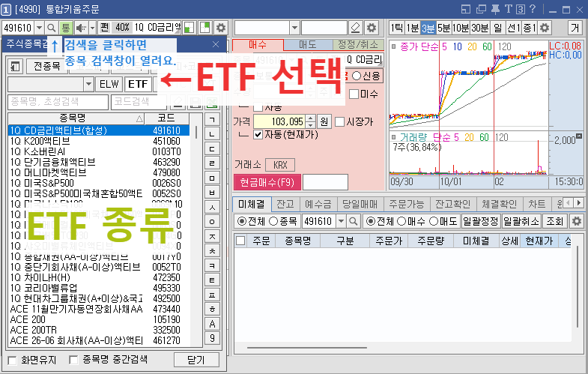This screenshot has height=374, width=588.
Task: Click the 조회 query button
Action: tap(555, 221)
